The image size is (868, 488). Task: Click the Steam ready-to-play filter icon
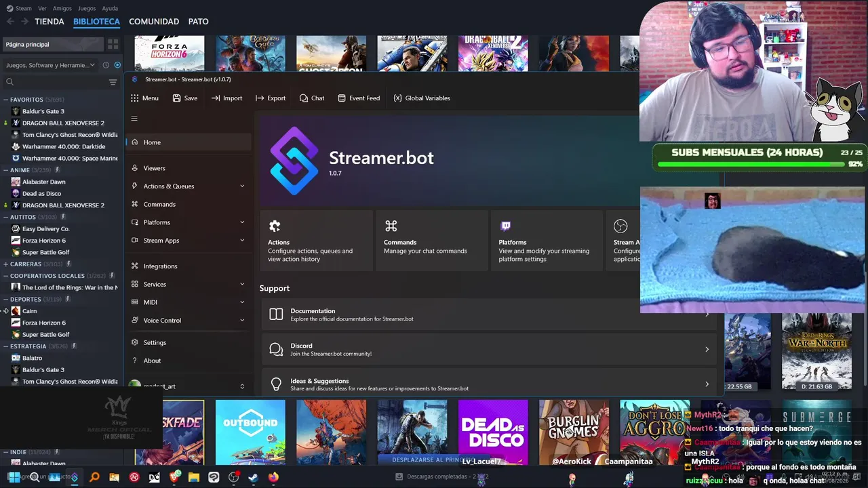coord(117,65)
